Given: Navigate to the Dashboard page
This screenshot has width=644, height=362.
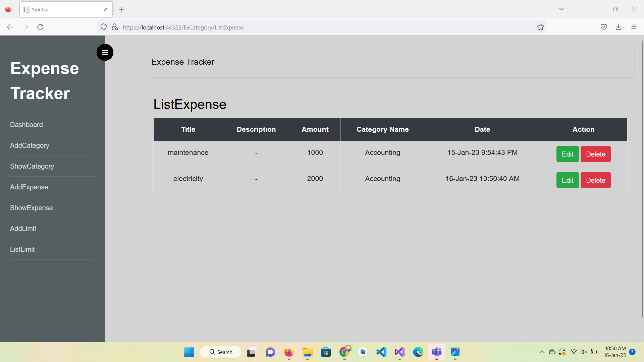Looking at the screenshot, I should coord(26,124).
